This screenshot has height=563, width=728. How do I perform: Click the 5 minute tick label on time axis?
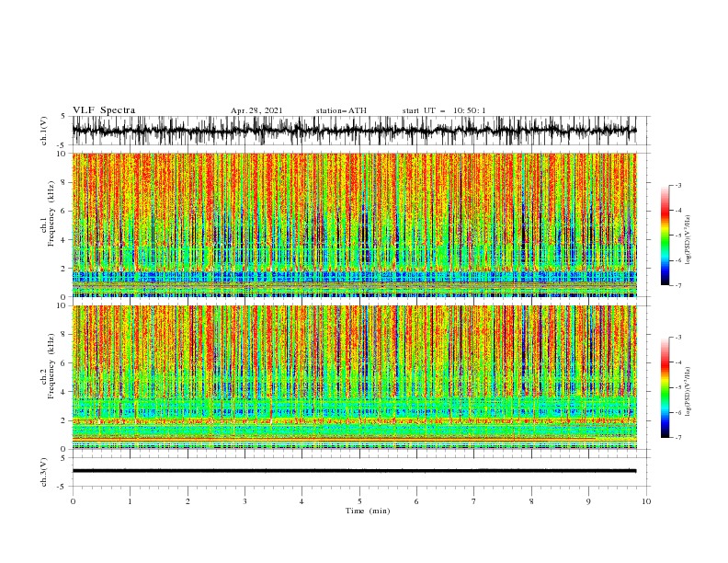pos(359,501)
